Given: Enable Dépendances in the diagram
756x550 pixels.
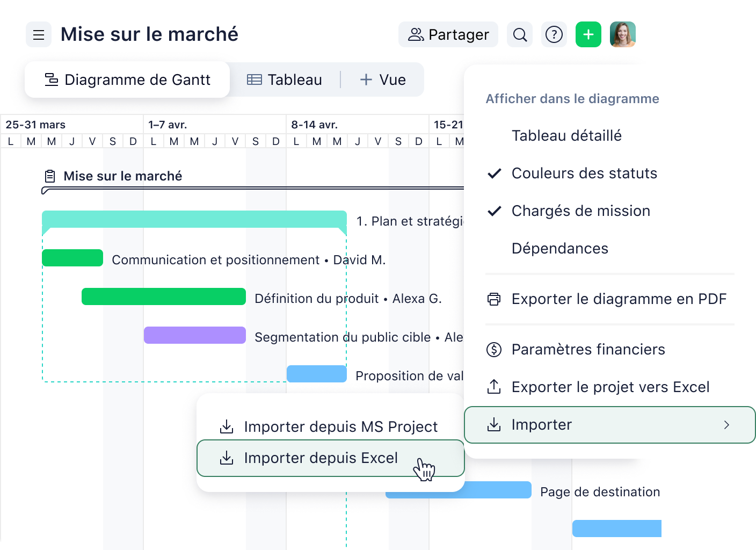Looking at the screenshot, I should tap(559, 249).
